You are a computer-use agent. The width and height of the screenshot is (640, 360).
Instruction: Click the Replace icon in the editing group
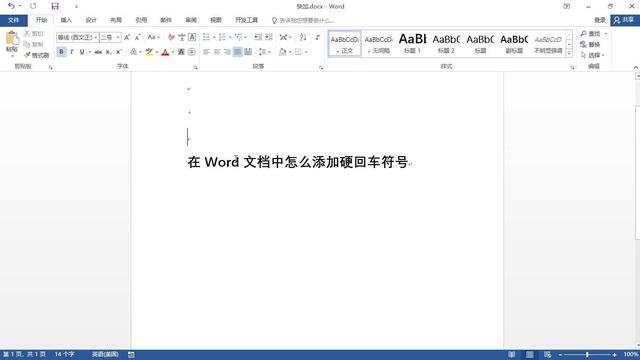point(583,44)
